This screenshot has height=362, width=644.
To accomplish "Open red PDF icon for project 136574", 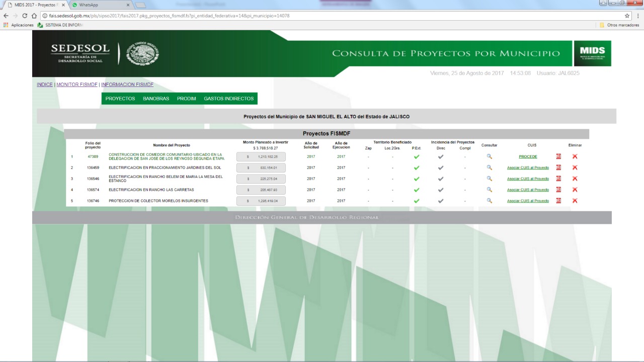I will [x=558, y=190].
